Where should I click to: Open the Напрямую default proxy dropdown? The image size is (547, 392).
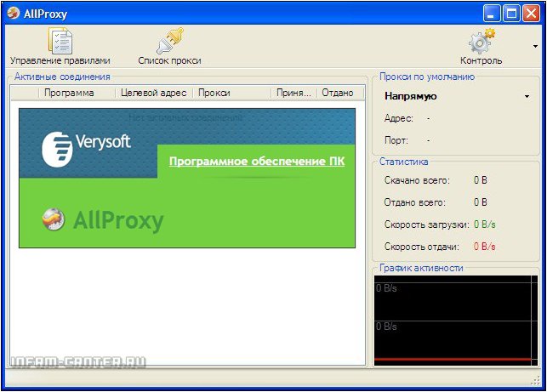click(x=457, y=96)
